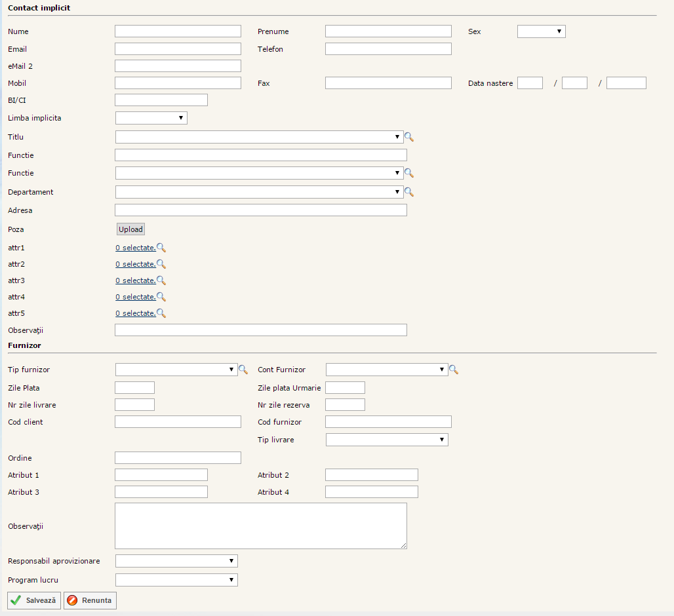This screenshot has width=674, height=616.
Task: Click the Upload button for Poza
Action: (130, 229)
